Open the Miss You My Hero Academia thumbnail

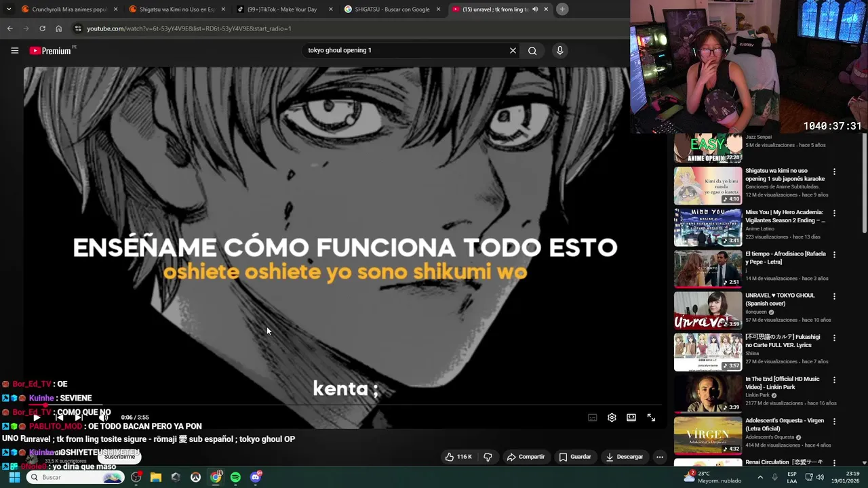[708, 227]
